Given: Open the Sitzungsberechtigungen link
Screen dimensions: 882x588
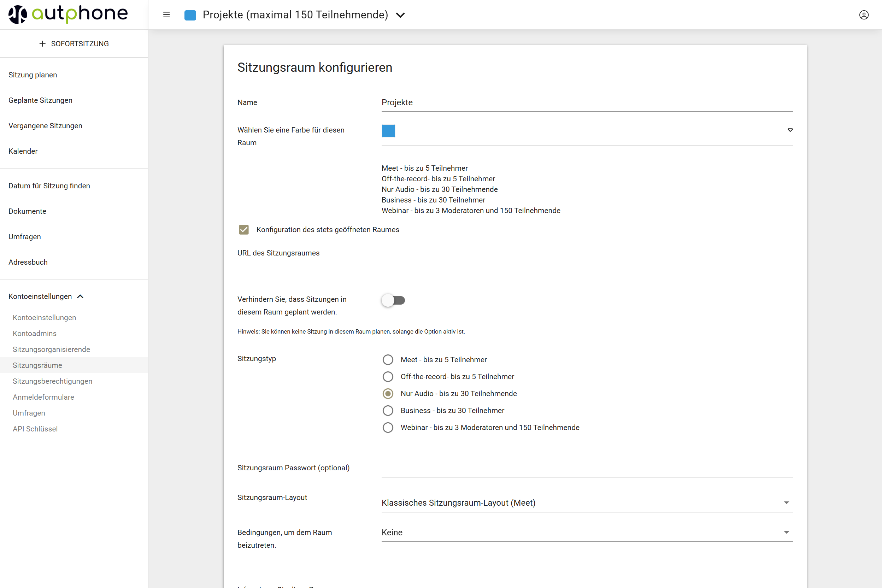Looking at the screenshot, I should 53,381.
